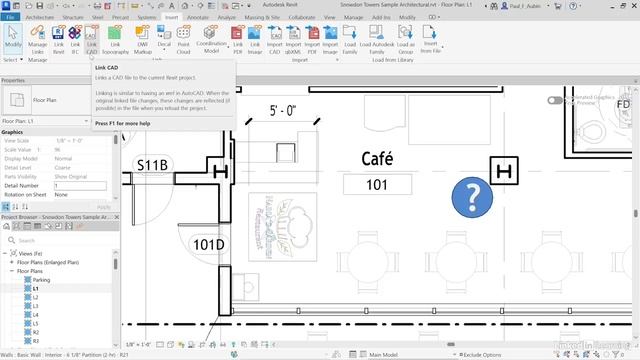Open the L4 floor plan view
Image resolution: width=640 pixels, height=360 pixels.
[36, 315]
